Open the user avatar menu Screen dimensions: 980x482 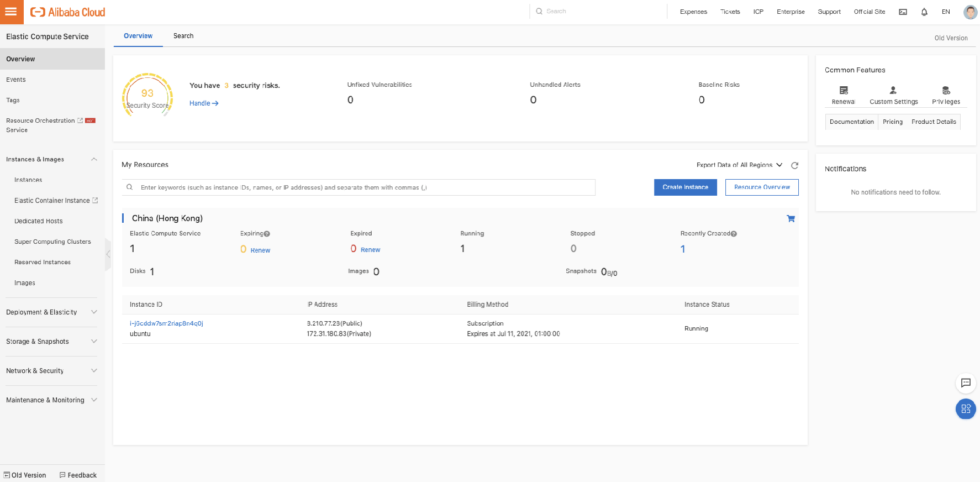970,12
